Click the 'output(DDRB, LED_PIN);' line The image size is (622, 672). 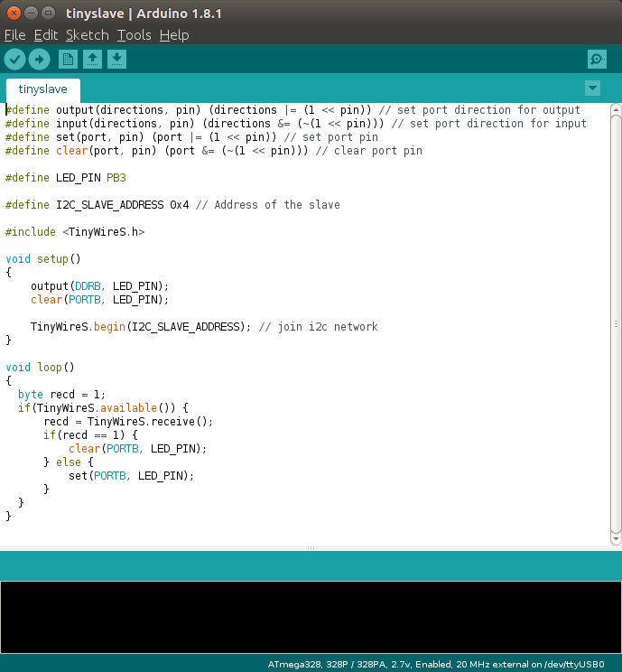[99, 286]
